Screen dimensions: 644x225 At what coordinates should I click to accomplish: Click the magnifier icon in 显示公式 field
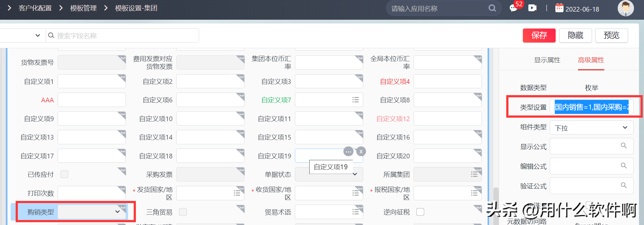624,146
